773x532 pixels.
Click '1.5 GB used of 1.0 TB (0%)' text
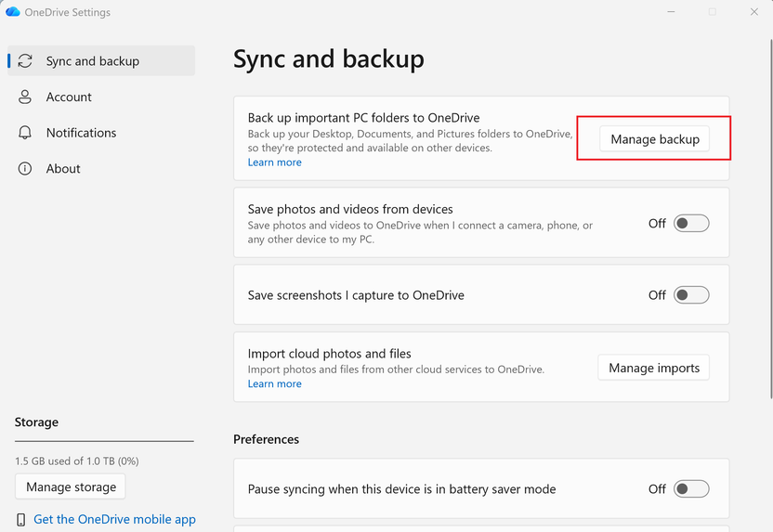77,461
